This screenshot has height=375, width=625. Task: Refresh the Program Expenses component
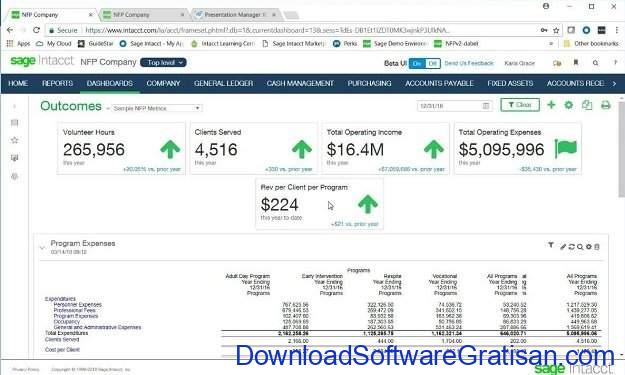coord(571,247)
